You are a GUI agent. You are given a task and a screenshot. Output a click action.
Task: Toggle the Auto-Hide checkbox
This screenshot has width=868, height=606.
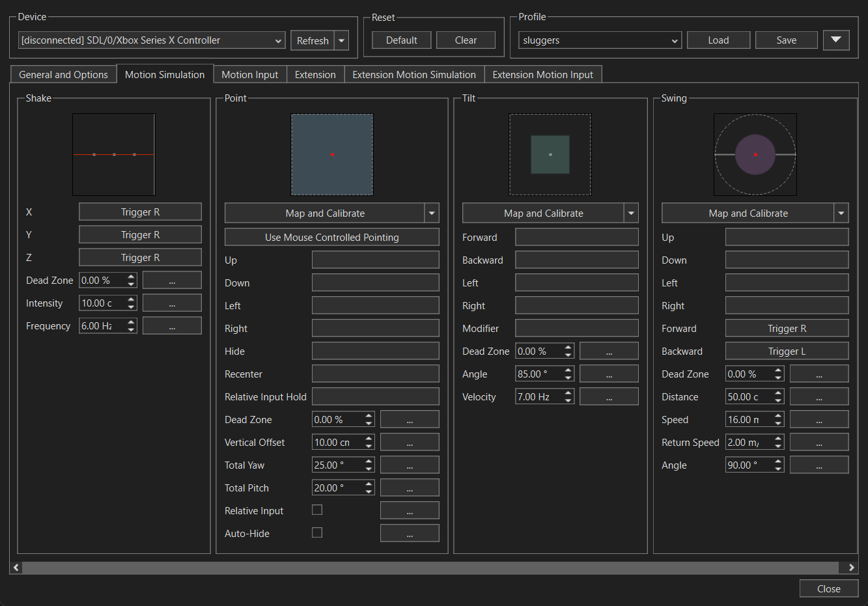click(x=317, y=532)
